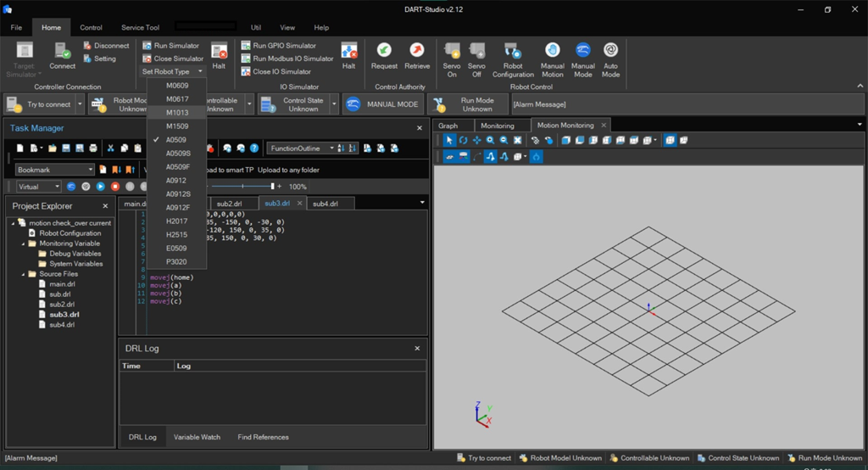This screenshot has width=868, height=470.
Task: Click the Connect controller icon
Action: point(61,52)
